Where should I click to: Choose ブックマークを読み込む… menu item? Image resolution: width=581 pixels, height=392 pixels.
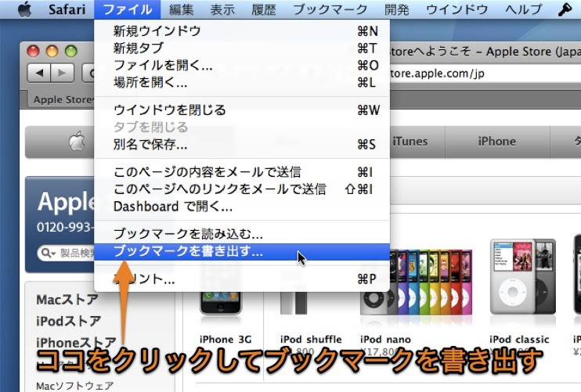[x=242, y=234]
